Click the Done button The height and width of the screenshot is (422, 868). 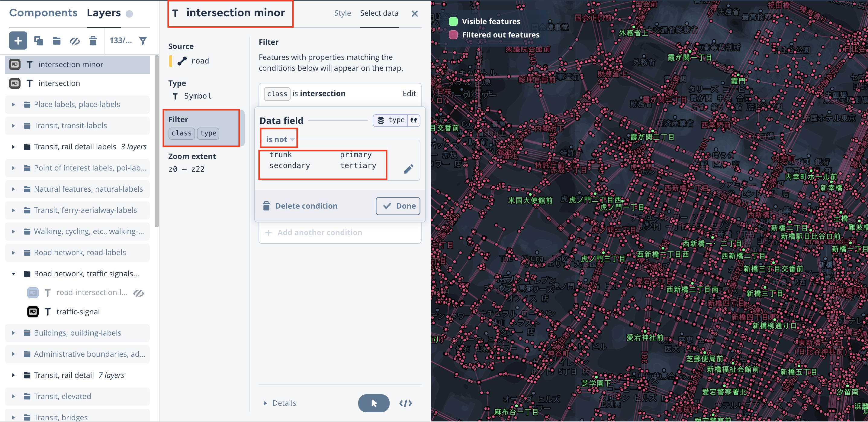398,206
